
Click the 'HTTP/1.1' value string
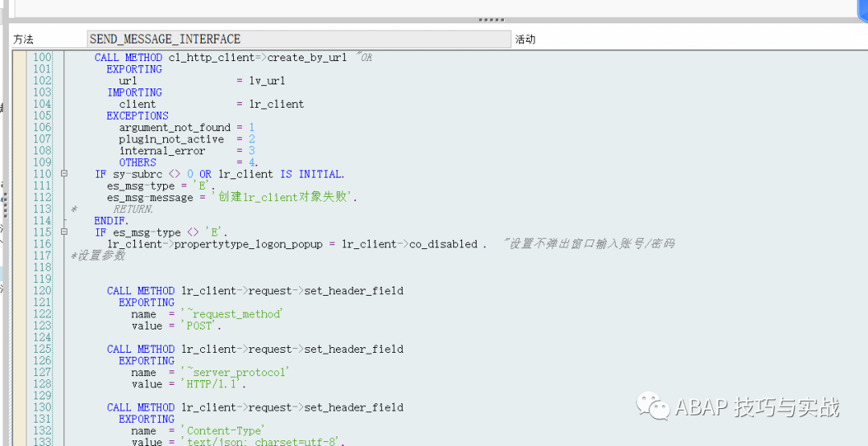tap(213, 384)
